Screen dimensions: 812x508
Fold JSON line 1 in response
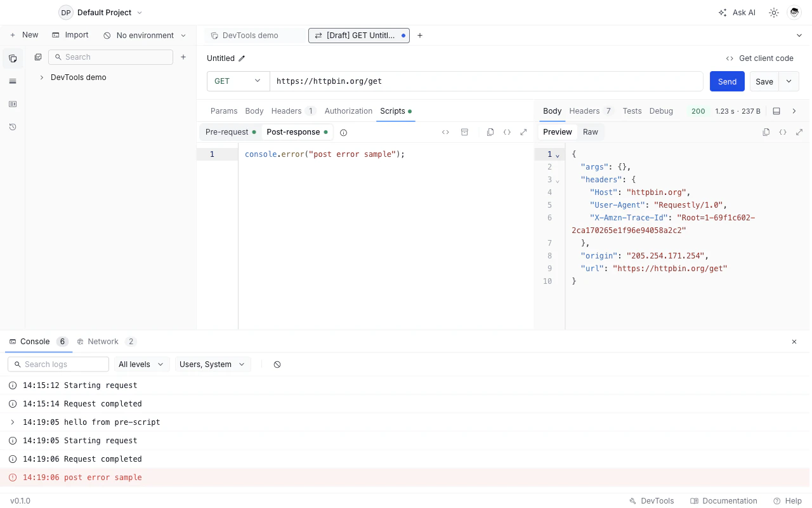tap(558, 155)
